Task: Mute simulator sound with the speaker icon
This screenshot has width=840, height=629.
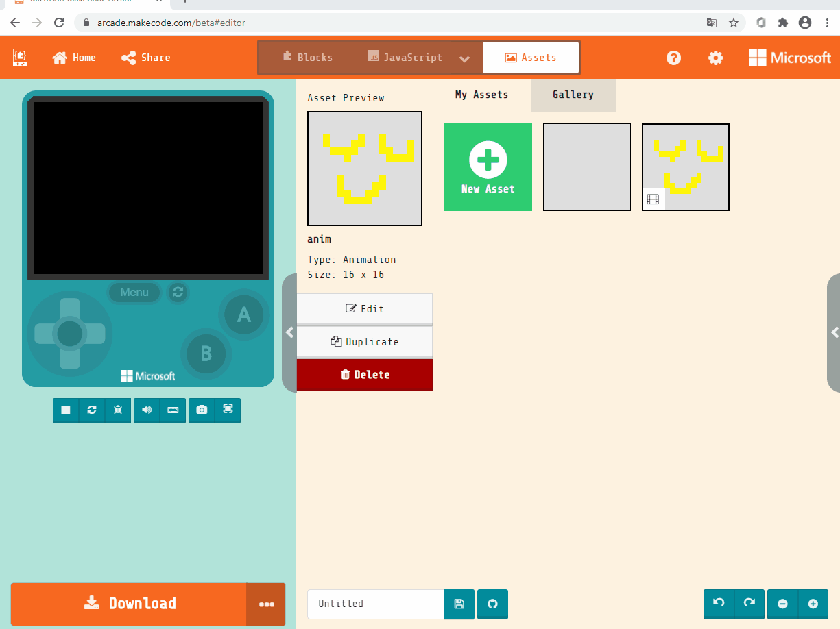Action: click(146, 410)
